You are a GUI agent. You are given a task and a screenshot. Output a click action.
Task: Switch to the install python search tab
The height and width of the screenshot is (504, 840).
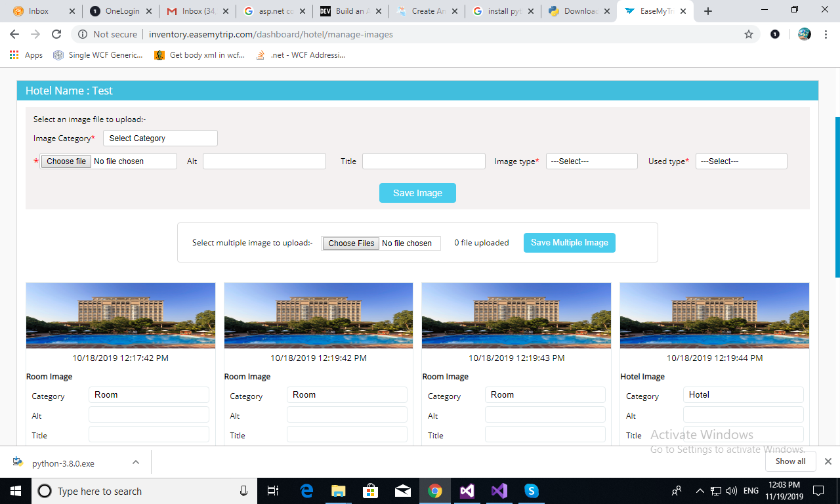click(503, 11)
